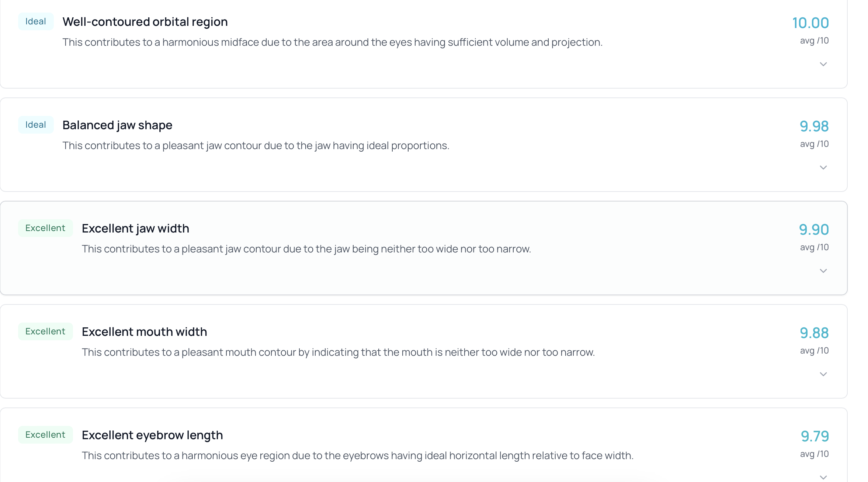The height and width of the screenshot is (482, 868).
Task: Click the Excellent badge beside eyebrow length
Action: (x=45, y=435)
